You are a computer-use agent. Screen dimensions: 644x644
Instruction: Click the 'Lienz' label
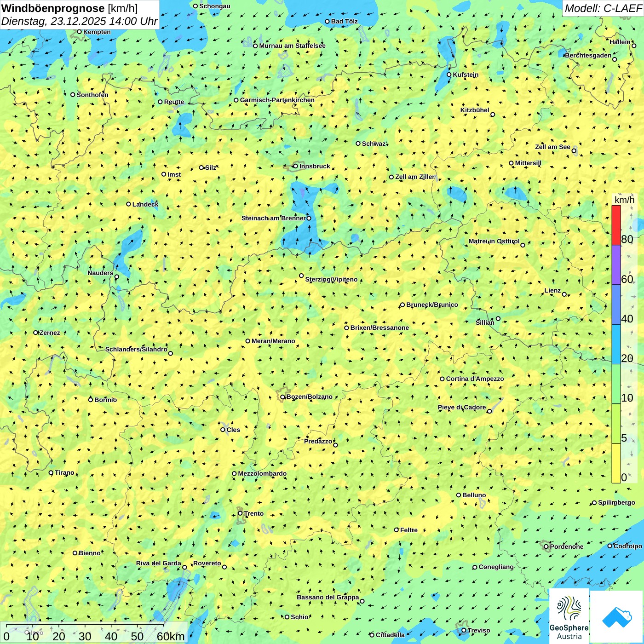coord(552,290)
